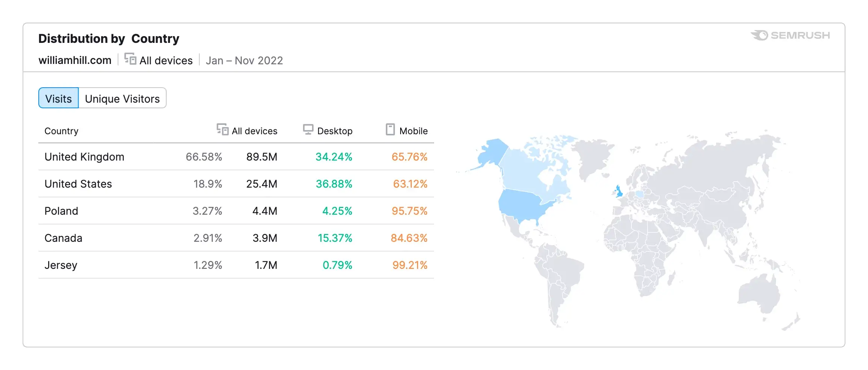868x370 pixels.
Task: Click the 34.24% desktop value
Action: pyautogui.click(x=334, y=157)
